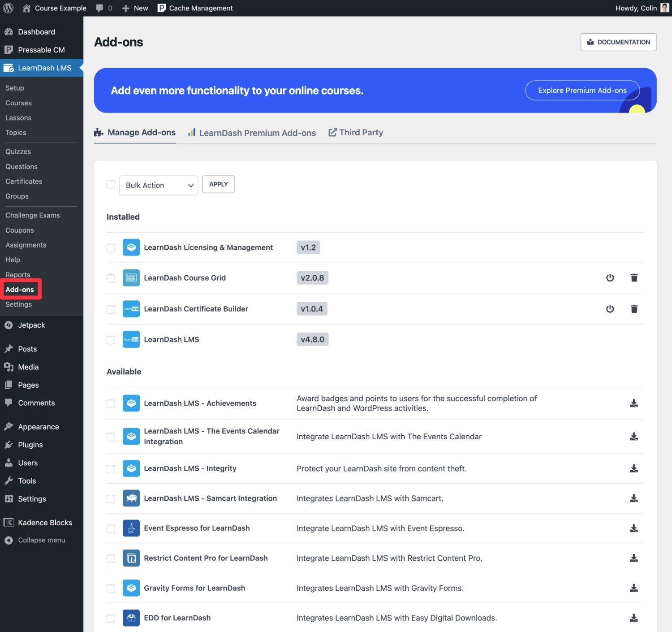This screenshot has height=632, width=672.
Task: Click the LearnDash Course Grid plugin icon
Action: [x=131, y=278]
